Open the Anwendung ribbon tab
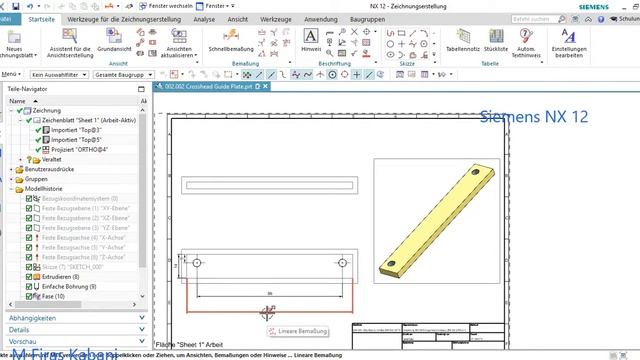Viewport: 640px width, 360px height. pyautogui.click(x=321, y=19)
